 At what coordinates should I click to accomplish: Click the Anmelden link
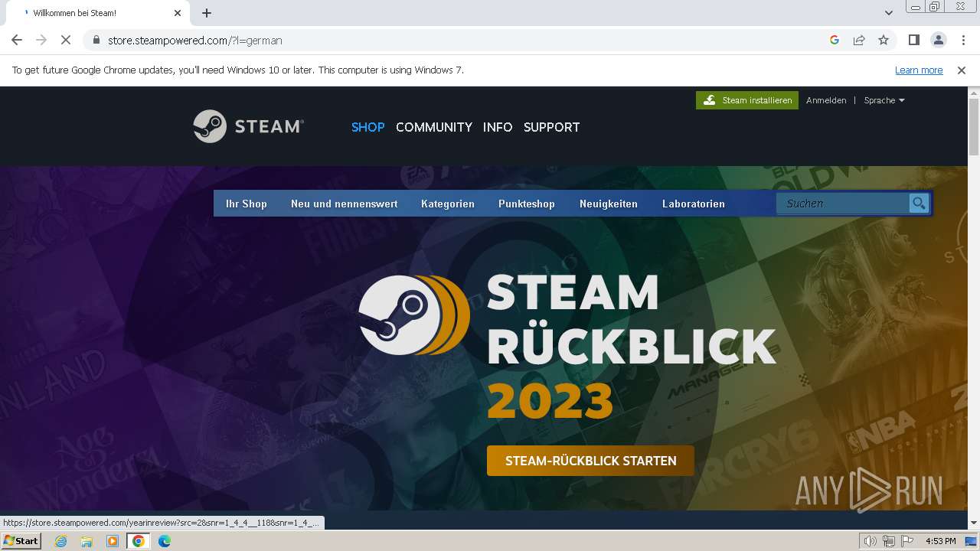[x=826, y=100]
